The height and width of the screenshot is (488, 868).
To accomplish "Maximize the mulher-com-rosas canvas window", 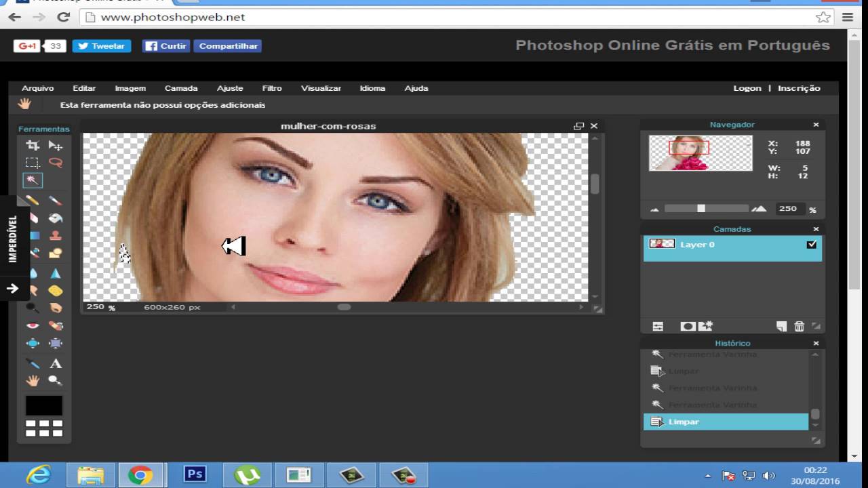I will point(578,126).
